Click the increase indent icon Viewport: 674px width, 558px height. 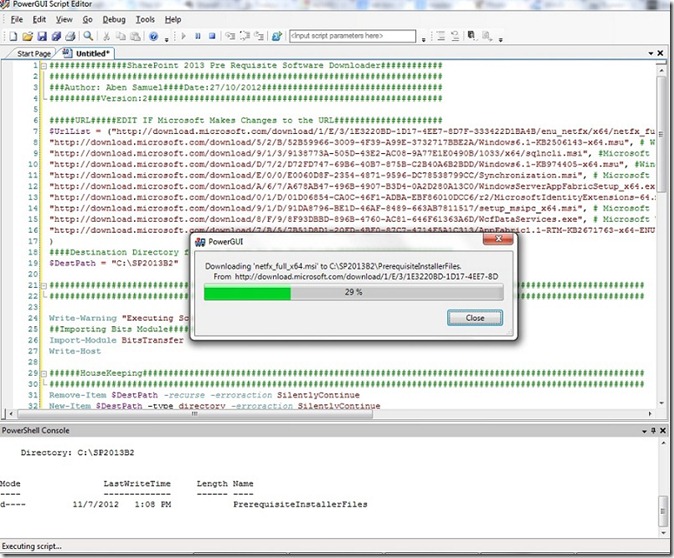coord(441,36)
